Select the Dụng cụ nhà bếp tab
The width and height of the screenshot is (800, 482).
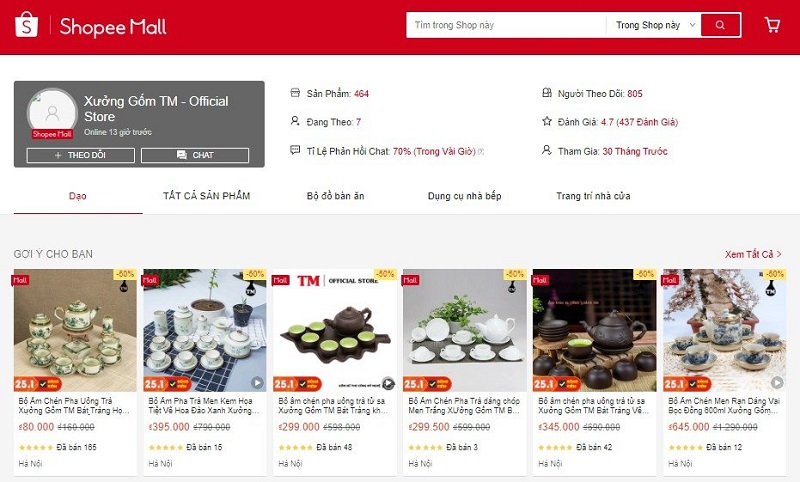(464, 196)
